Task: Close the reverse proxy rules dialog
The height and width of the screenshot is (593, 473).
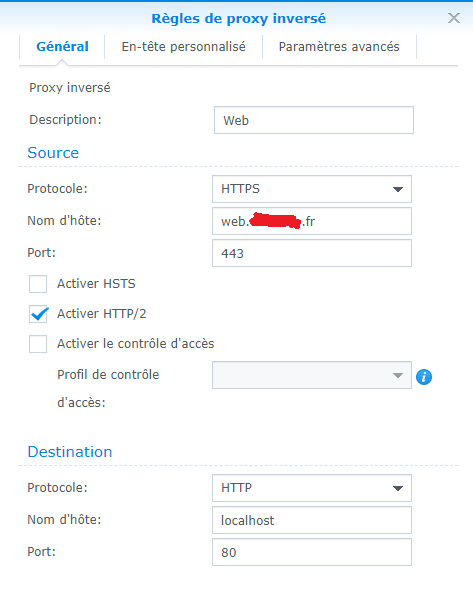Action: coord(454,18)
